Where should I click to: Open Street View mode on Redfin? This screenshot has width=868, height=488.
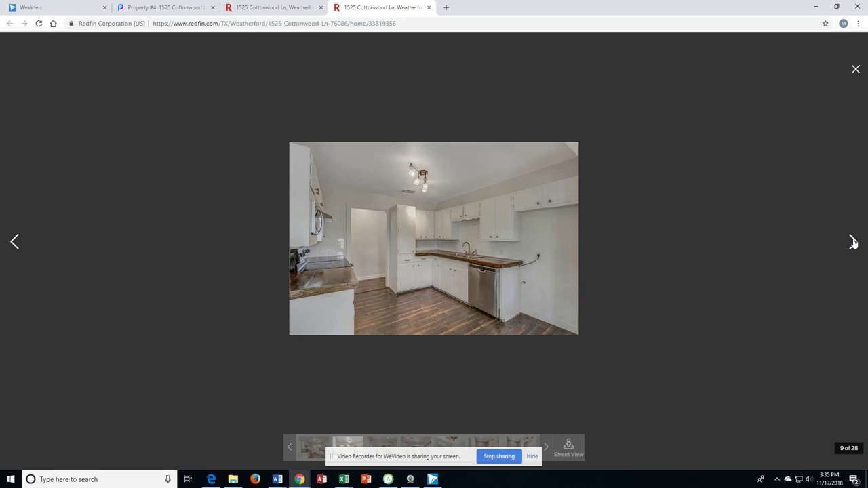coord(568,447)
